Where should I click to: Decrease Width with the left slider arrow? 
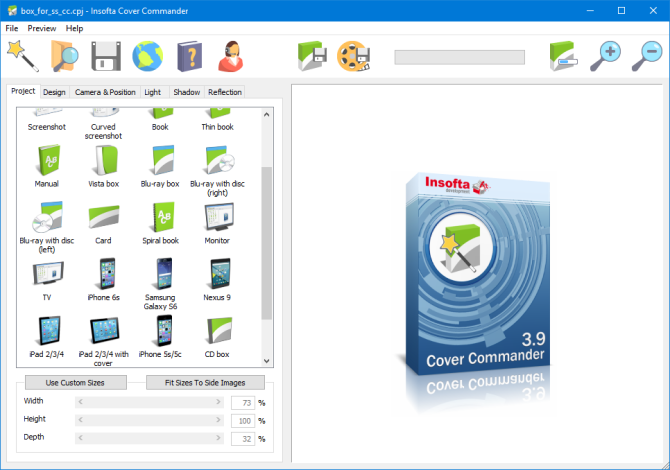pos(80,402)
